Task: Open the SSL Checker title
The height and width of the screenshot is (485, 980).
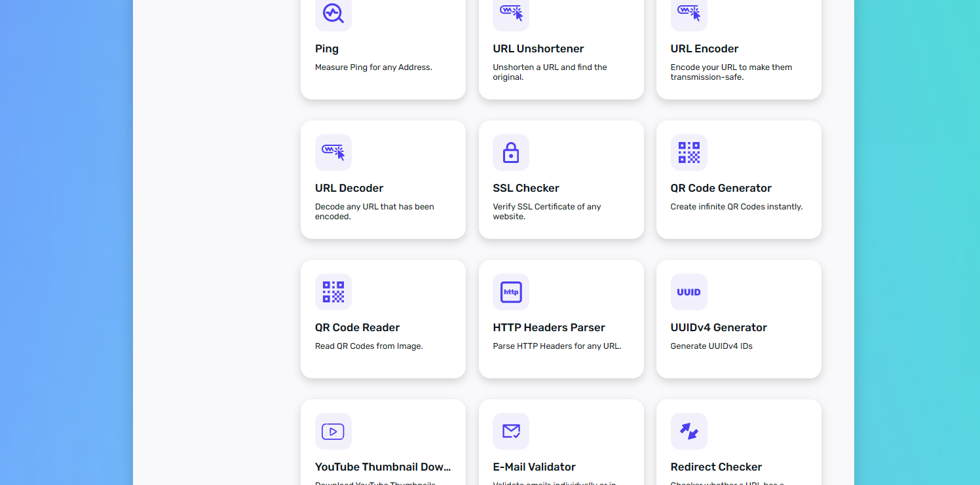Action: [x=526, y=189]
